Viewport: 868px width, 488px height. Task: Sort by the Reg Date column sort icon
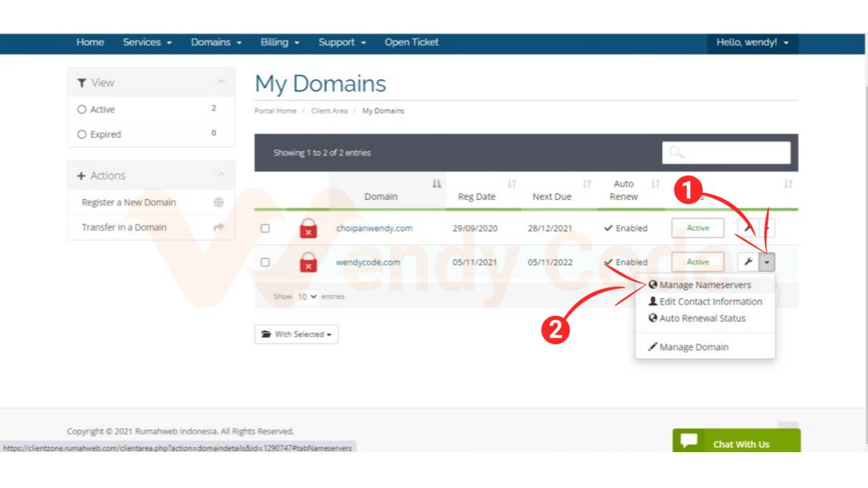tap(512, 184)
